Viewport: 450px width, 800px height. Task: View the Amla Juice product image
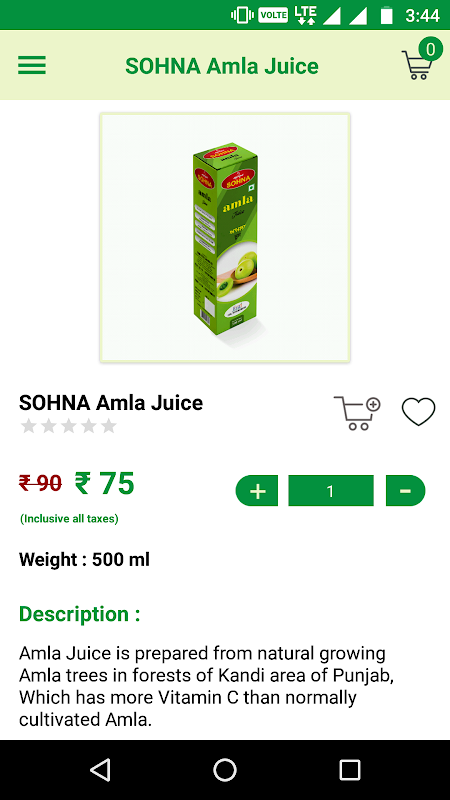225,238
